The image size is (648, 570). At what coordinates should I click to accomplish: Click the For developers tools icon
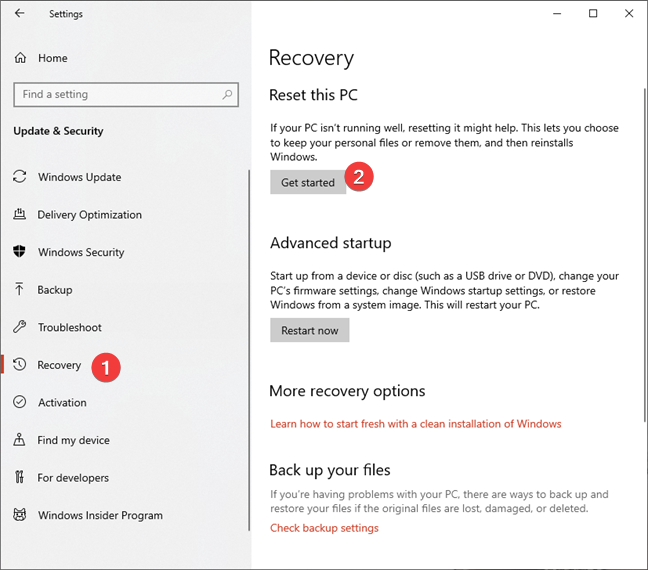point(19,477)
